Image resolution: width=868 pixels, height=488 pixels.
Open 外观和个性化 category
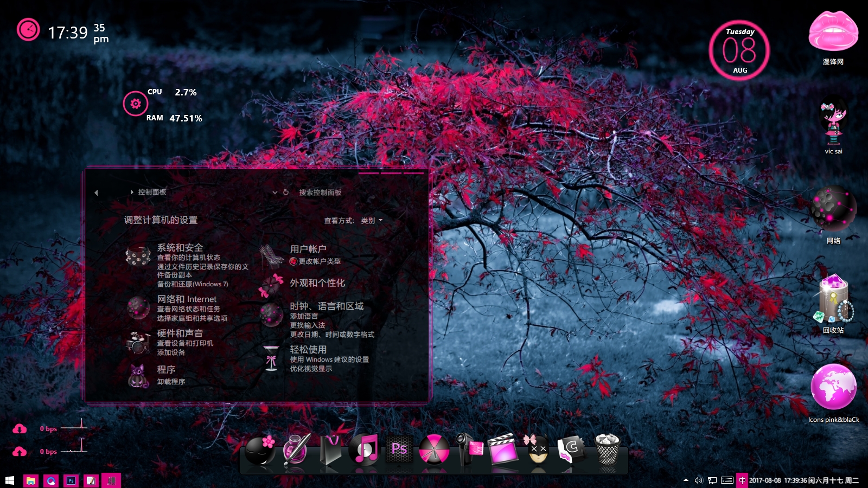(317, 283)
